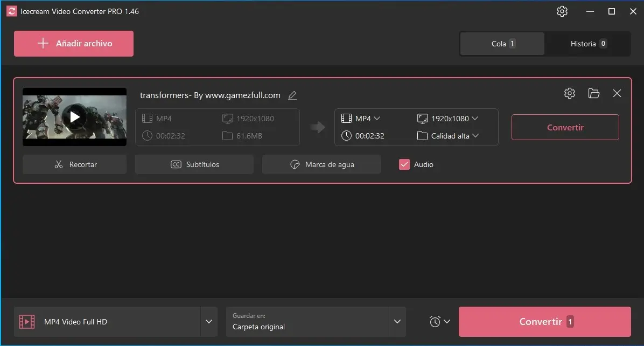Disable audio for the transformers video
The width and height of the screenshot is (644, 346).
pos(404,164)
